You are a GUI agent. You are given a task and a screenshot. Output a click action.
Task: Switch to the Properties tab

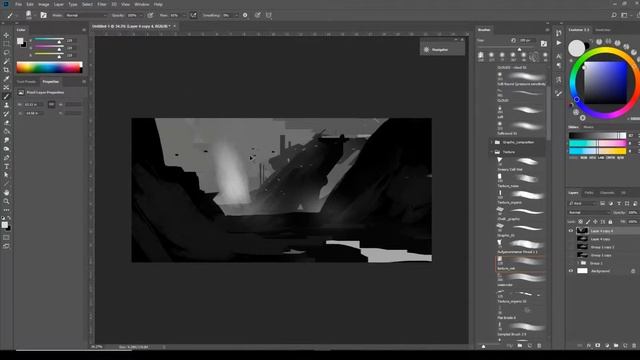tap(51, 82)
